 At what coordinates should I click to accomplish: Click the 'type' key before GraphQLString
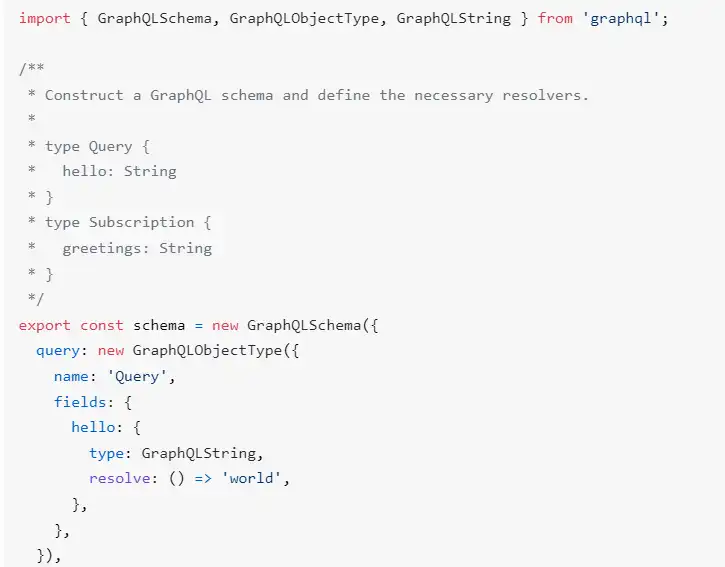point(106,453)
